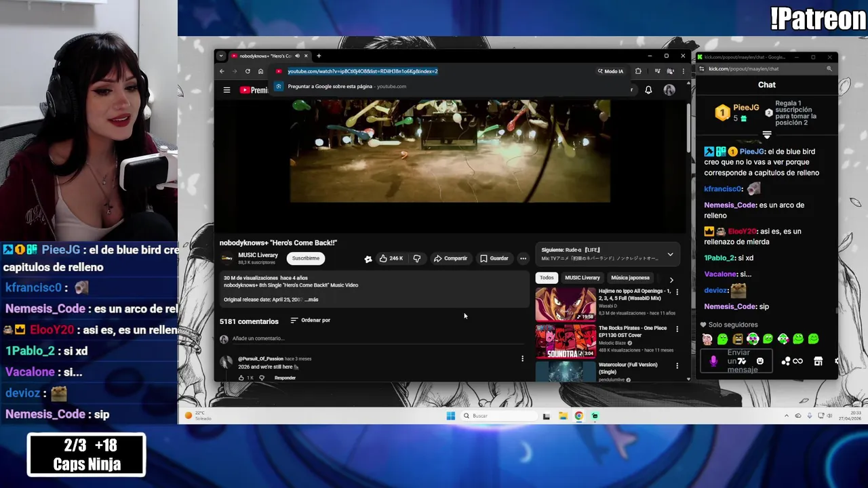Click the YouTube Premium logo
This screenshot has width=868, height=488.
click(x=254, y=89)
